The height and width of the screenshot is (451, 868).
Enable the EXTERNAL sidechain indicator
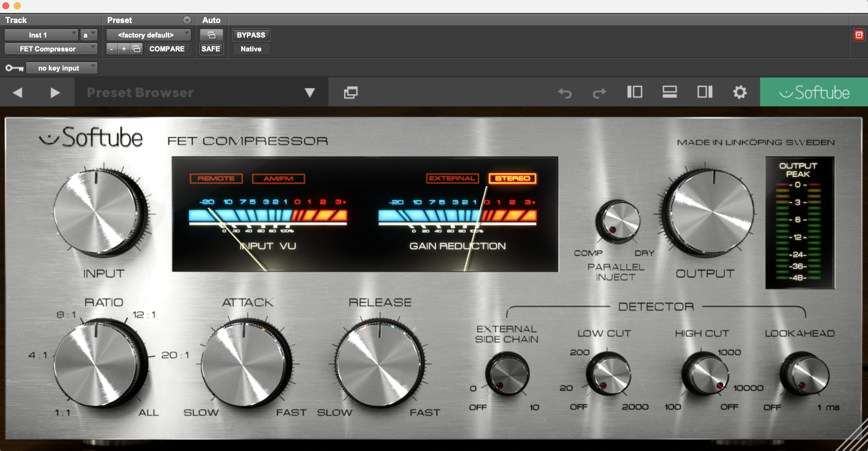click(x=452, y=178)
